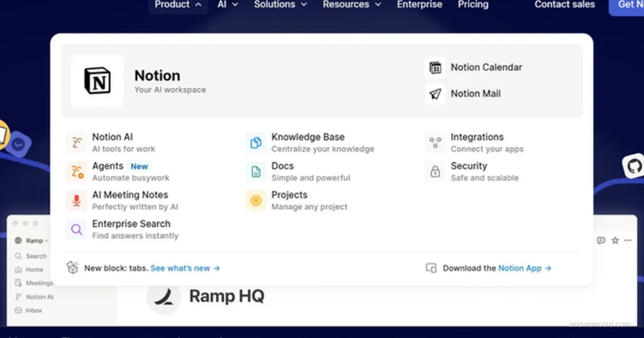644x338 pixels.
Task: Select the Notion Mail text label
Action: click(475, 94)
